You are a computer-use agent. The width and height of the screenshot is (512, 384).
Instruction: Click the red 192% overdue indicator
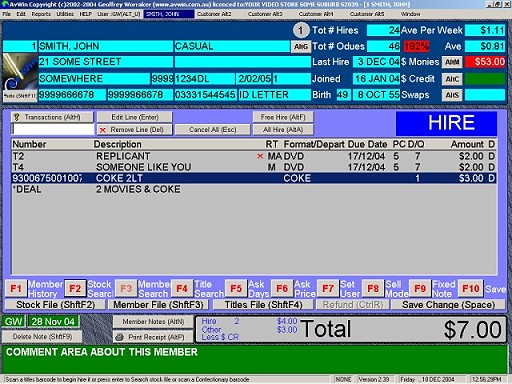pyautogui.click(x=416, y=46)
